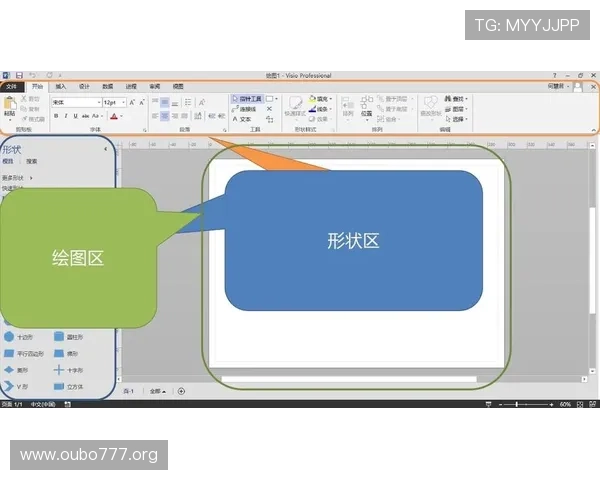Select the 平行四边形 parallelogram shape
Viewport: 600px width, 480px height.
[23, 353]
